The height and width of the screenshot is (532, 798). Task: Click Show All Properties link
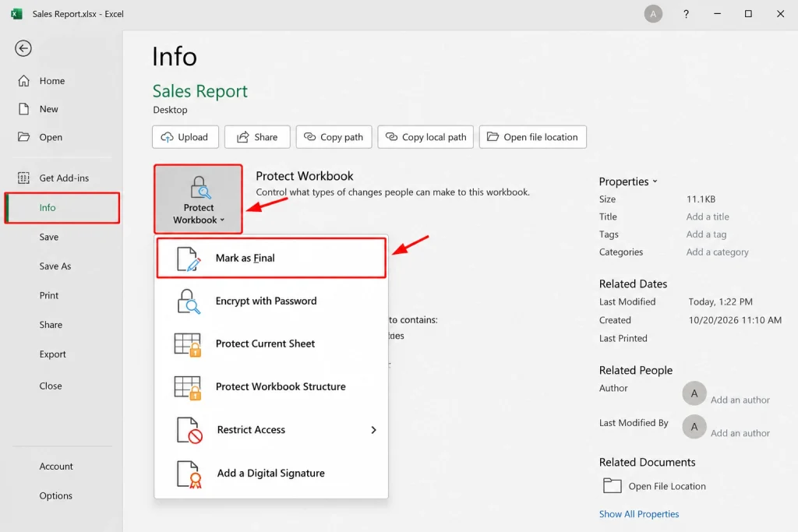pyautogui.click(x=639, y=513)
